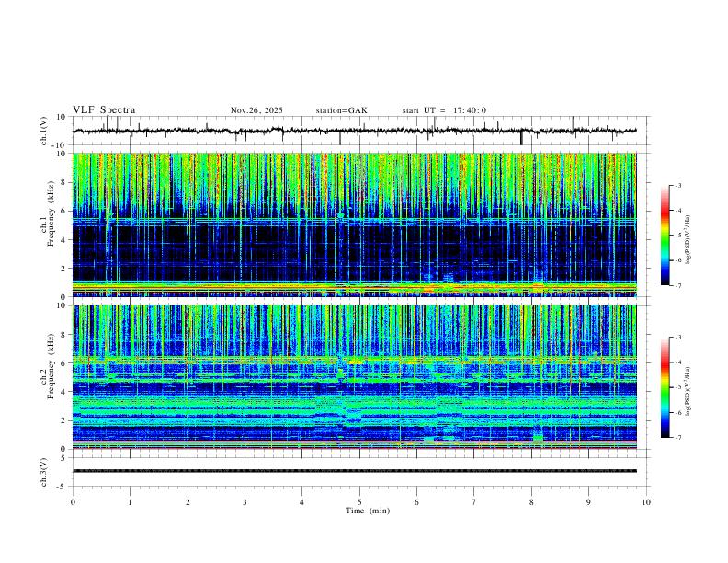
Task: Click the ch.2 log(PSD) colorbar label
Action: 688,391
